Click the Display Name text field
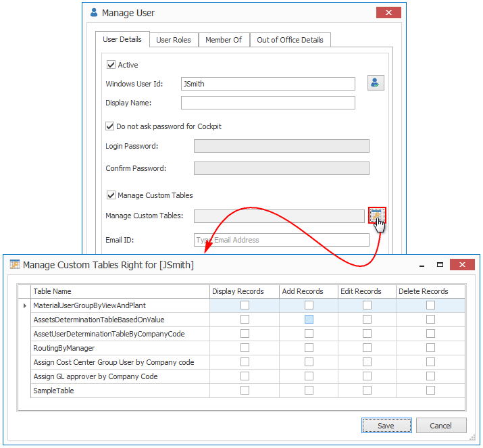 coord(268,103)
